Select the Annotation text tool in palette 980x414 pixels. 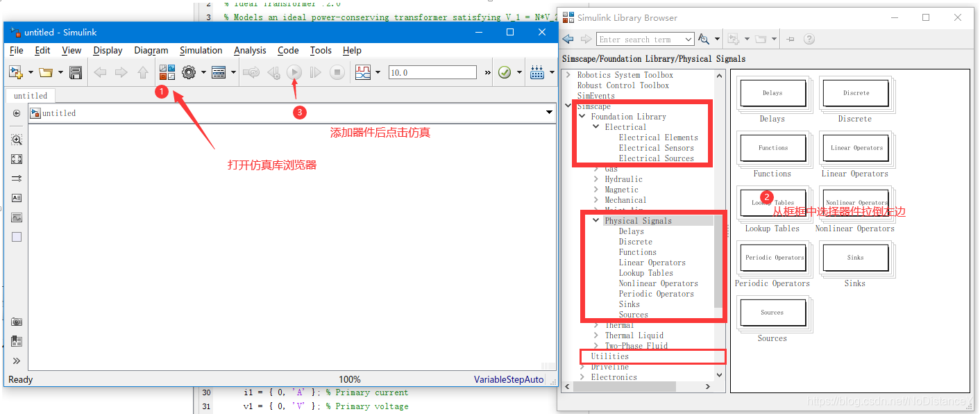click(17, 198)
